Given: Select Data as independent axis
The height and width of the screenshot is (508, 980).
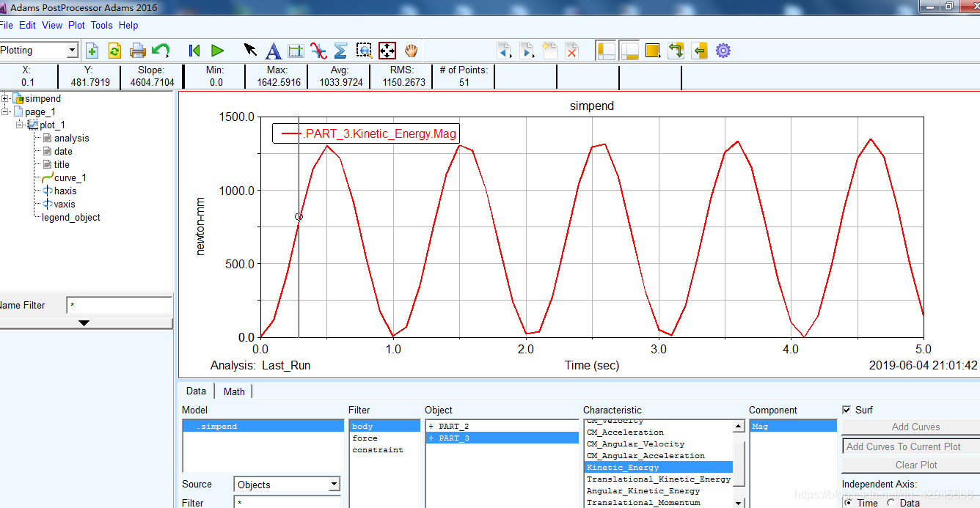Looking at the screenshot, I should [x=891, y=503].
